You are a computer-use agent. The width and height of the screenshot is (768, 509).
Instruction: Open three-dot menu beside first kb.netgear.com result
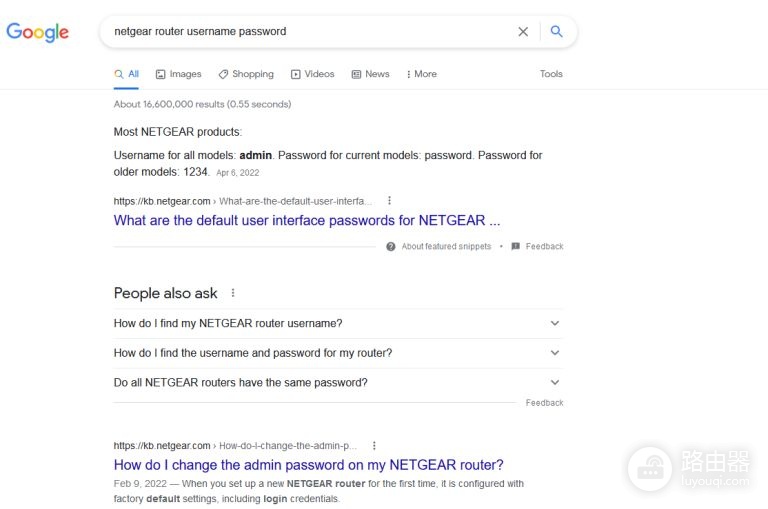click(389, 200)
